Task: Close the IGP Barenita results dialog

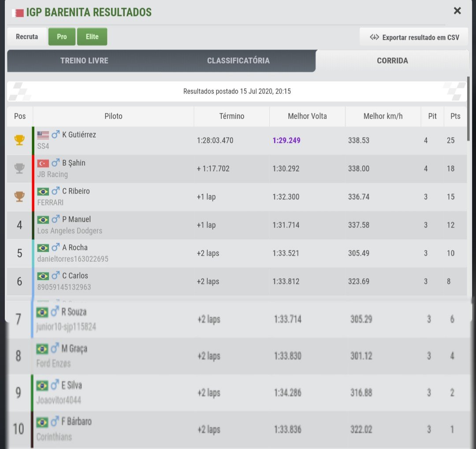Action: click(x=457, y=11)
